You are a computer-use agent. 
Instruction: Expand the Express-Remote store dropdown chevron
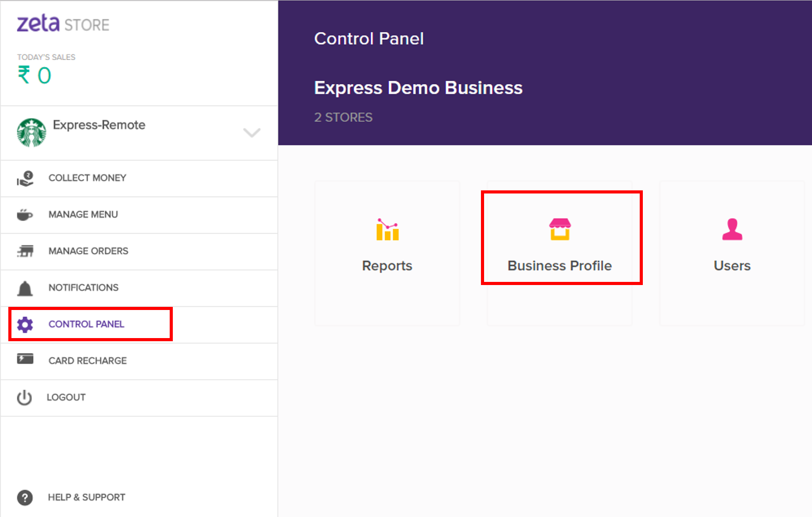[x=252, y=133]
